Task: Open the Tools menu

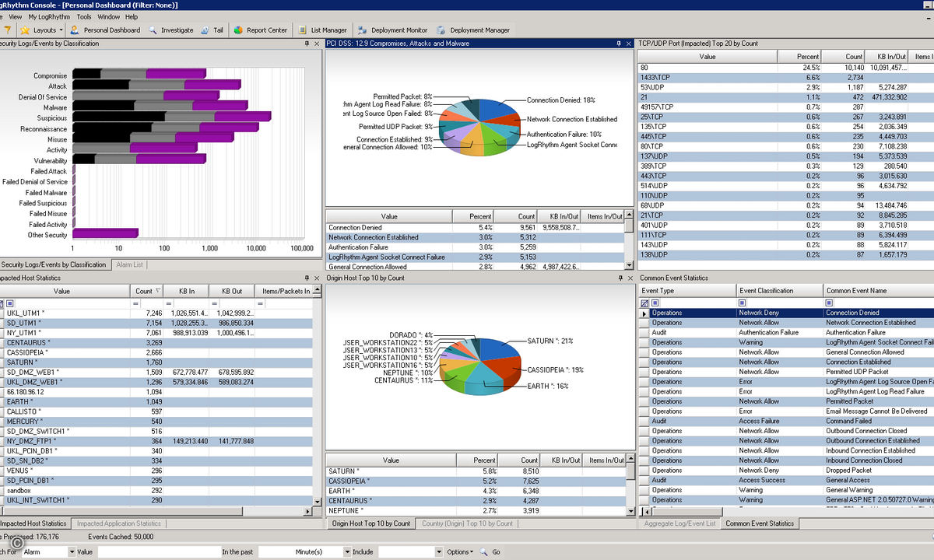Action: (x=84, y=16)
